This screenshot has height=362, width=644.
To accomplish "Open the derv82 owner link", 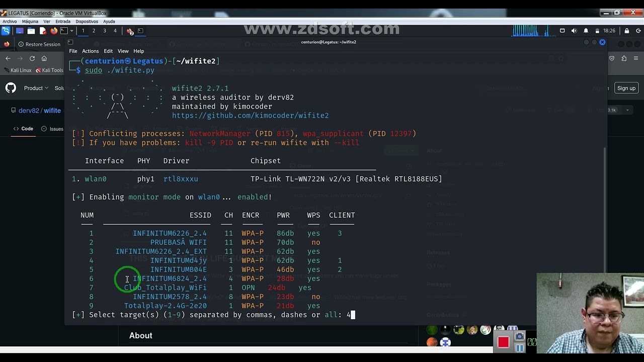I will tap(29, 111).
